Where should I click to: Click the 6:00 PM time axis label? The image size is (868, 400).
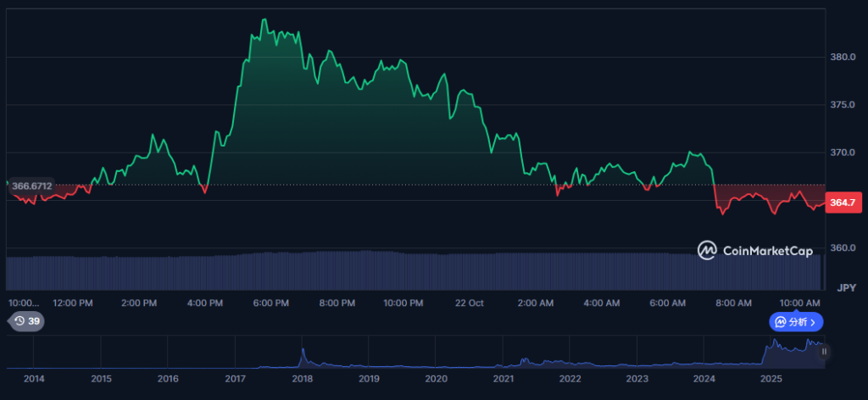click(x=271, y=303)
